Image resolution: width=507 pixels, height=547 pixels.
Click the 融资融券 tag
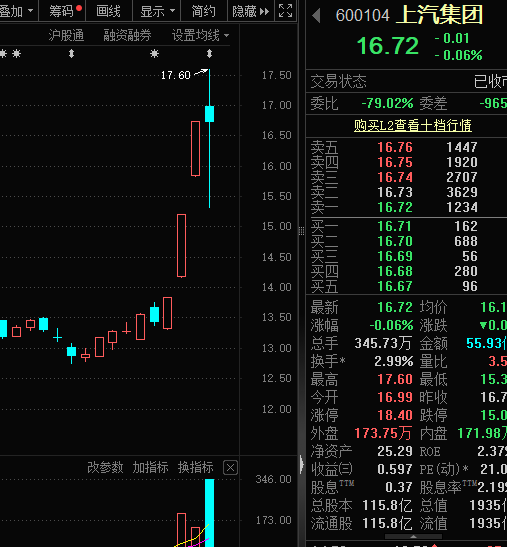pos(127,35)
